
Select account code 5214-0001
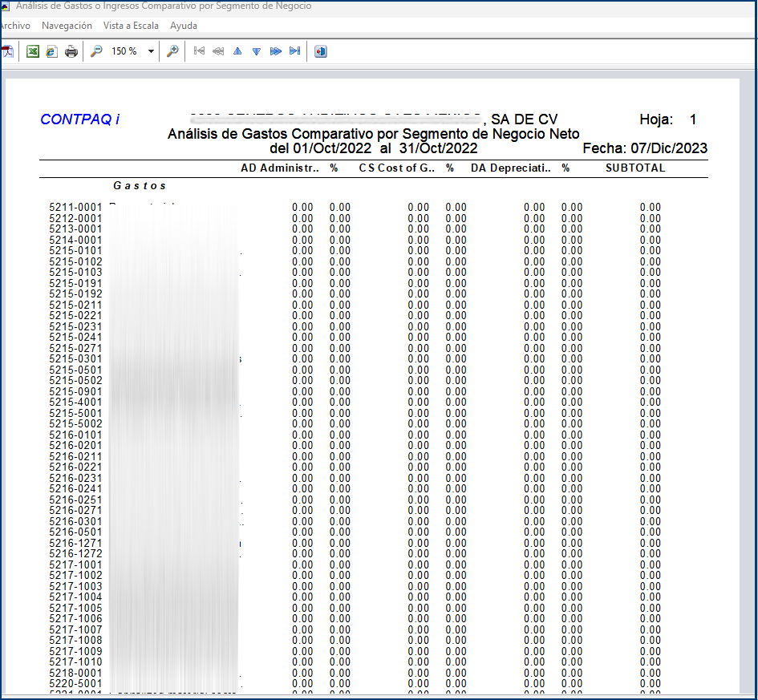(x=76, y=240)
